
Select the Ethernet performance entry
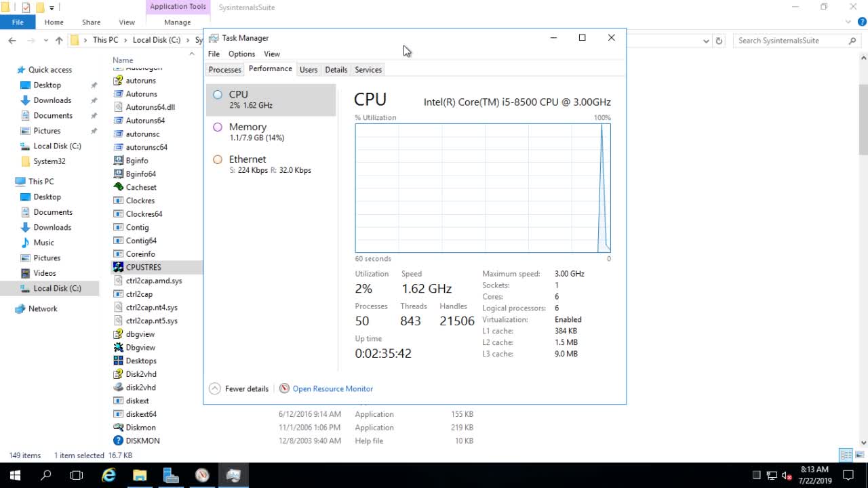(x=271, y=165)
